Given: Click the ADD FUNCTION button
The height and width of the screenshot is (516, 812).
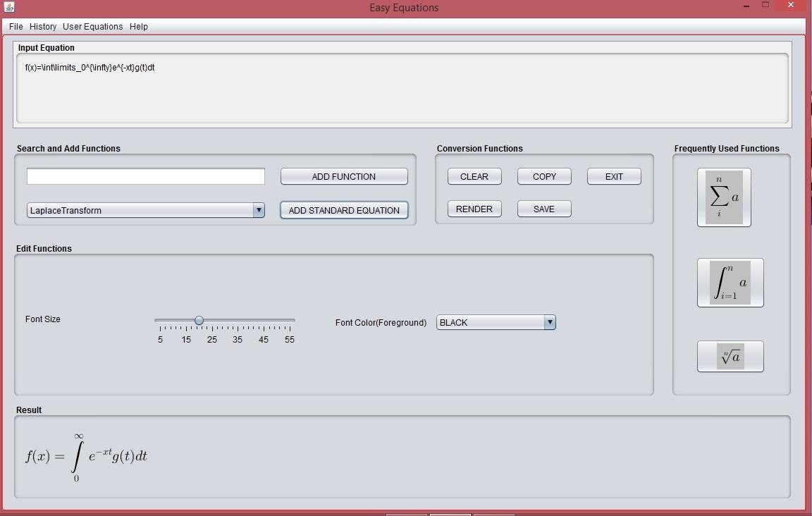Looking at the screenshot, I should point(344,176).
